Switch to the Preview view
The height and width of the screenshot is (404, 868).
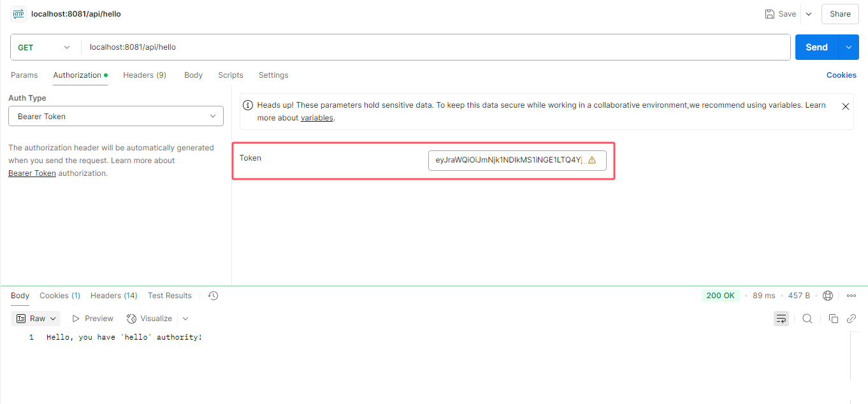tap(93, 319)
